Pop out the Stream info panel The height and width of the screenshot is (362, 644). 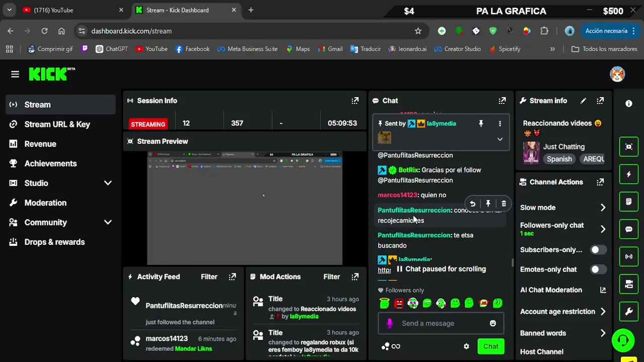(600, 101)
